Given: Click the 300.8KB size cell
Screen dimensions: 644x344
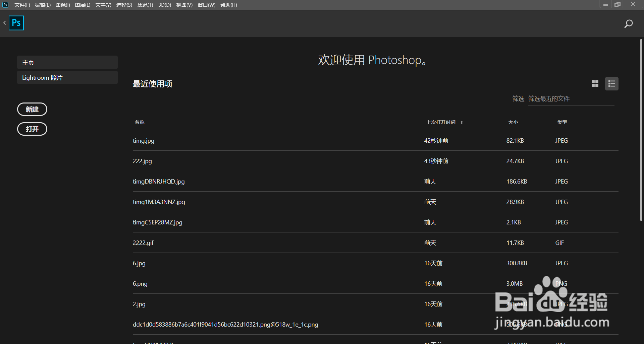Looking at the screenshot, I should click(x=517, y=263).
